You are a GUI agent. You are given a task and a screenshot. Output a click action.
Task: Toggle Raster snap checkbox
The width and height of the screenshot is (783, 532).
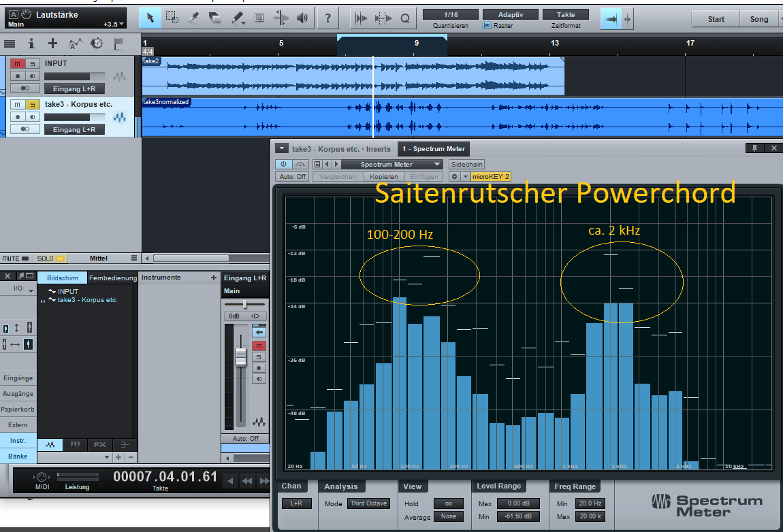(x=487, y=25)
